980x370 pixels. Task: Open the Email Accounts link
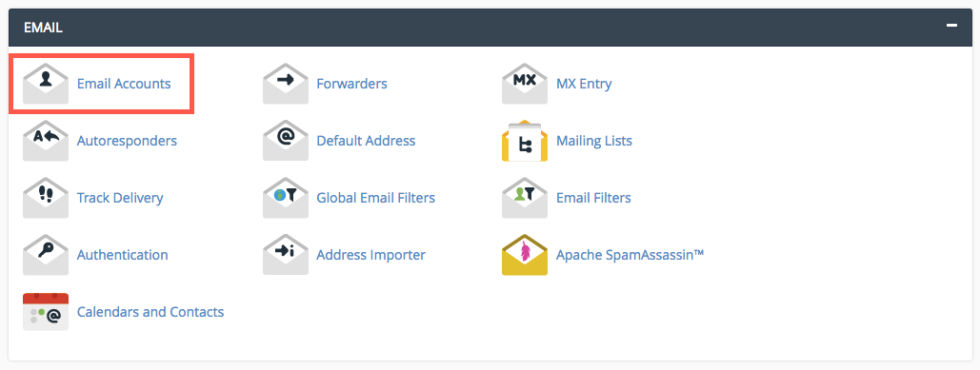click(124, 84)
